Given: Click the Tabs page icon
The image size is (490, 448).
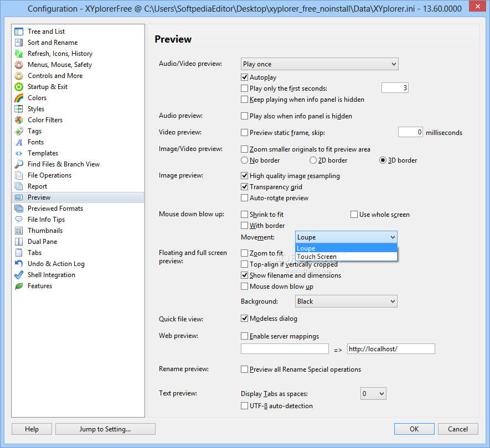Looking at the screenshot, I should pyautogui.click(x=19, y=253).
